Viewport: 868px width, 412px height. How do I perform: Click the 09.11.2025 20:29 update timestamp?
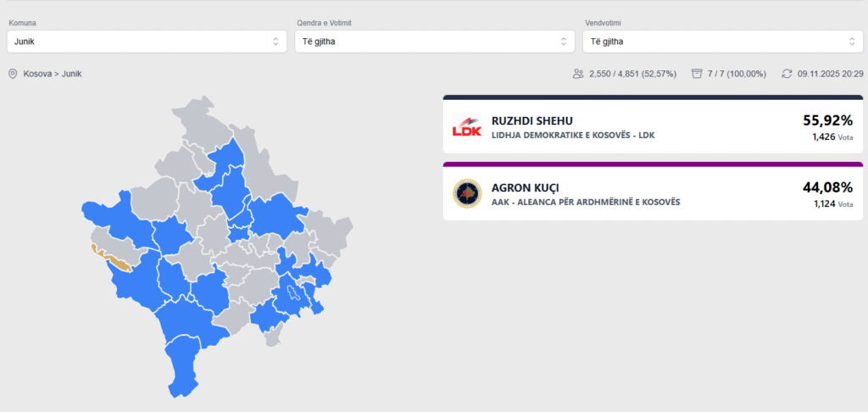(x=831, y=74)
